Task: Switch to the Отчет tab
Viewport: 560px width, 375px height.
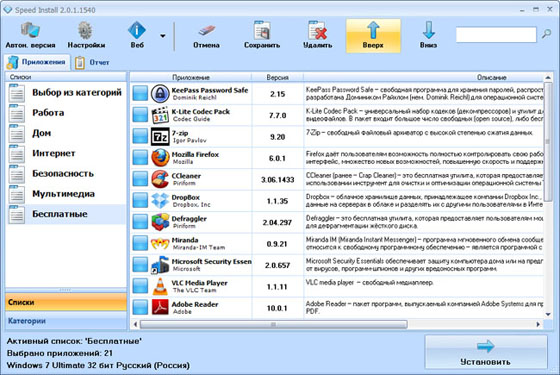Action: [x=92, y=62]
